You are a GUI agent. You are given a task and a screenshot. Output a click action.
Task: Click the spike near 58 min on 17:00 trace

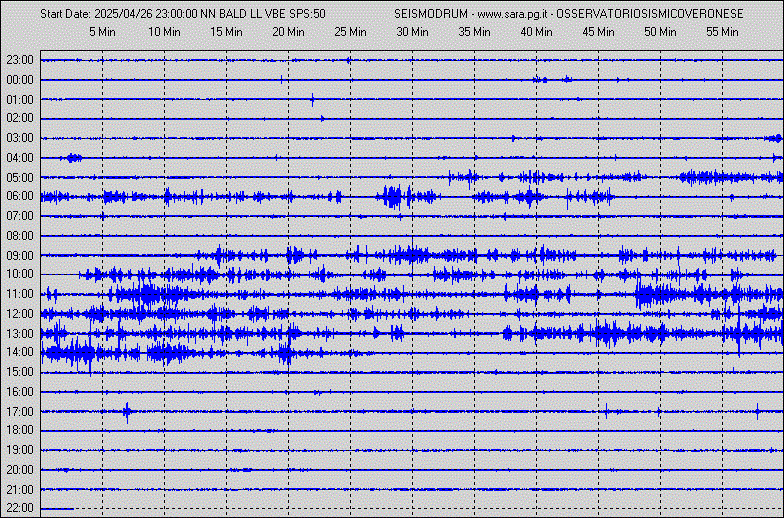758,412
